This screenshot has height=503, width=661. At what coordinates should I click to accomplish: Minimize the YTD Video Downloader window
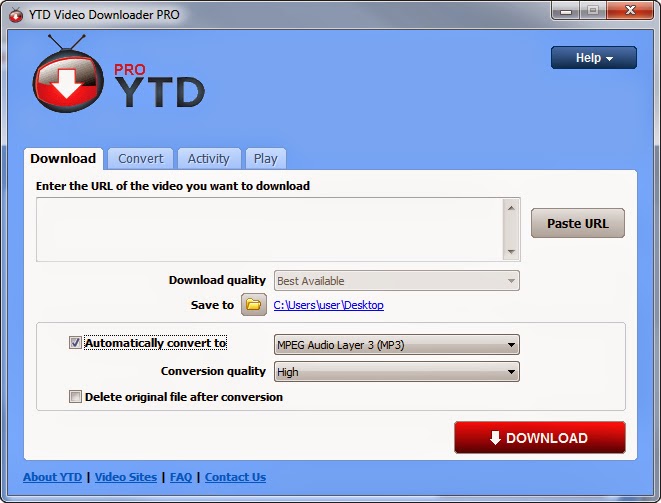[x=565, y=11]
